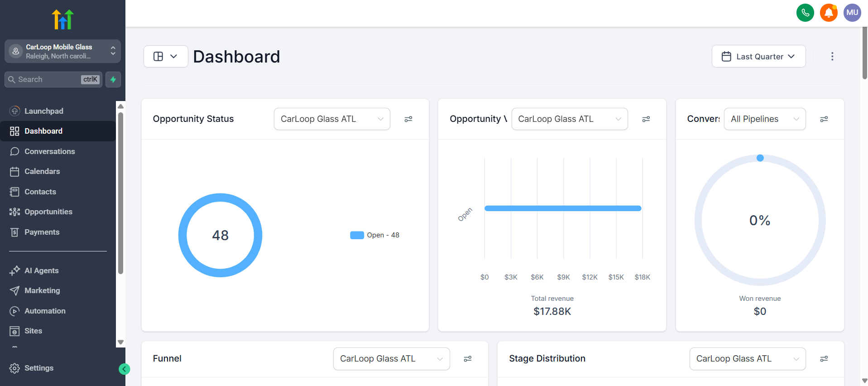Open the dashboard layout switcher dropdown

coord(166,56)
